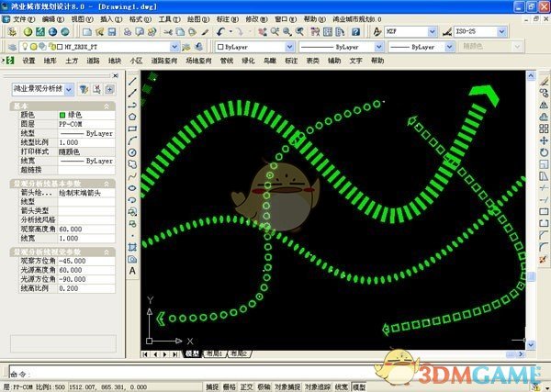Click the 箭头绘制 绘制末端箭头 value
This screenshot has height=392, width=551.
click(86, 193)
